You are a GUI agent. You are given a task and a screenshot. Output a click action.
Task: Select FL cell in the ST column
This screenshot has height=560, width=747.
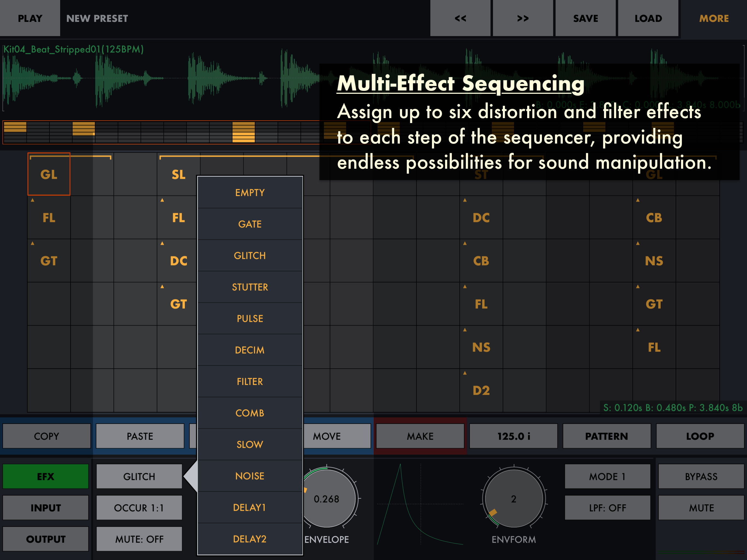click(481, 304)
